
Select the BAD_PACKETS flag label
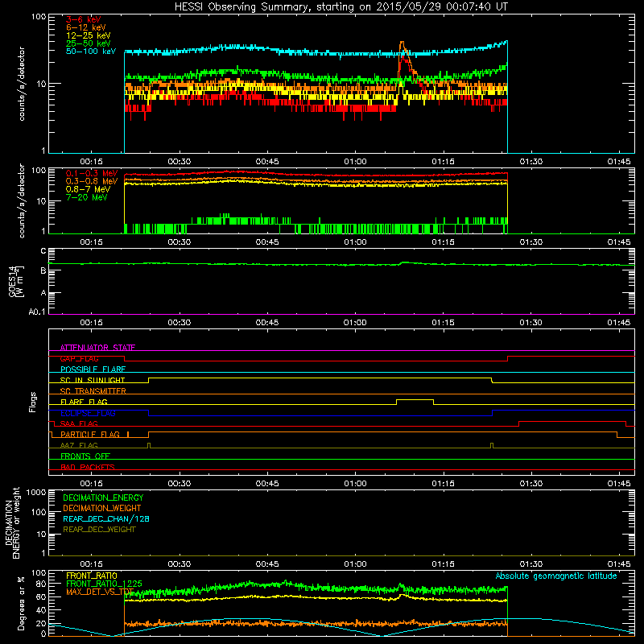click(x=88, y=467)
